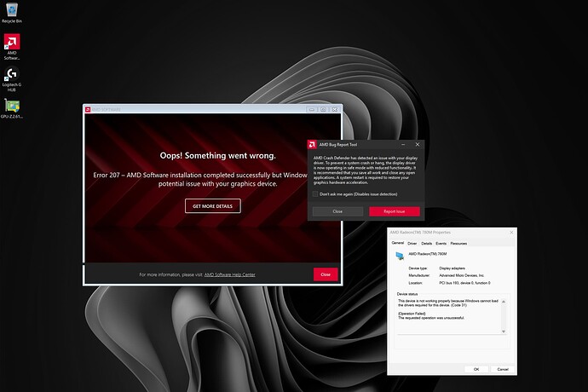
Task: Click the "Error 207" message text
Action: tap(200, 179)
